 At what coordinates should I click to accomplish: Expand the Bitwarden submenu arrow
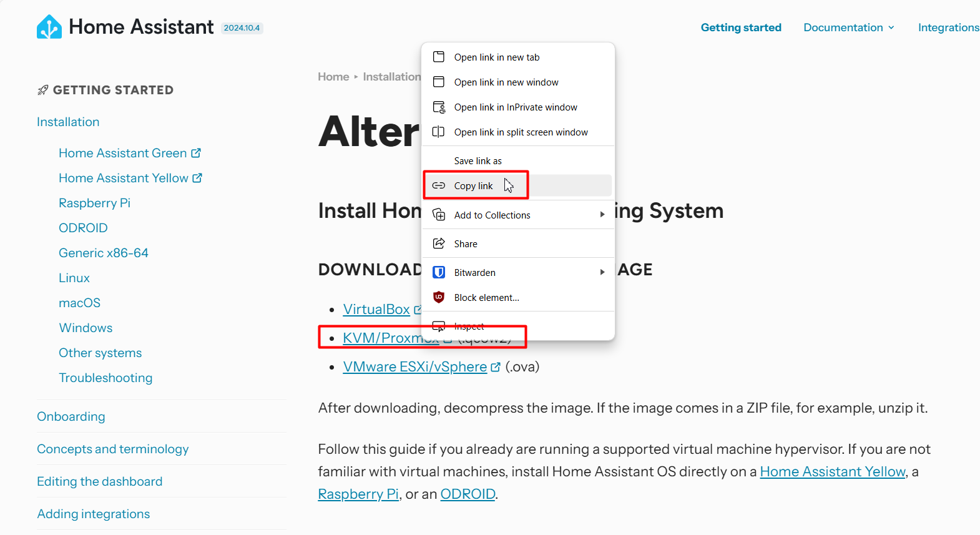(x=602, y=272)
